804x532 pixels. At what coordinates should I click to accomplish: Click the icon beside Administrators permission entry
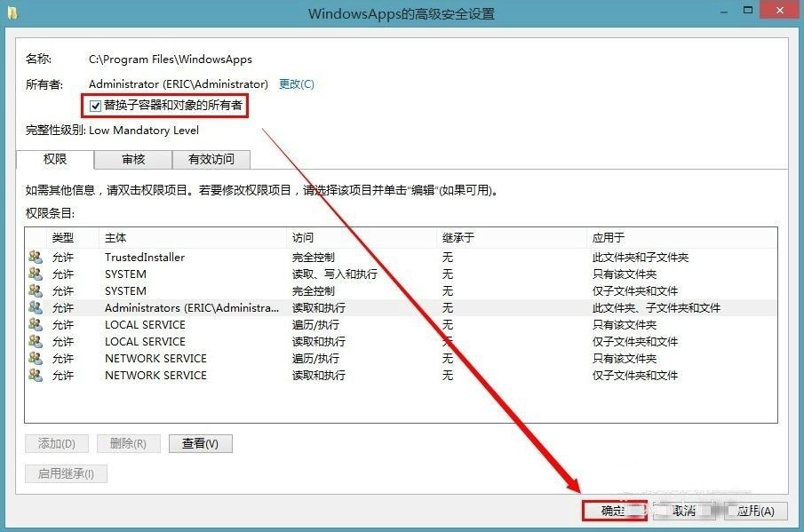[34, 307]
